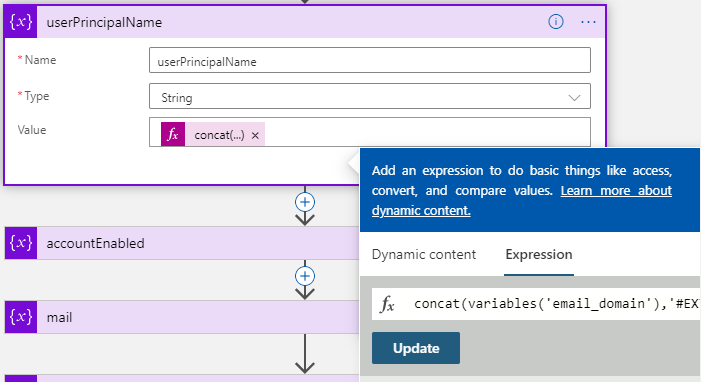Remove the concat expression token
The height and width of the screenshot is (382, 701).
point(255,136)
